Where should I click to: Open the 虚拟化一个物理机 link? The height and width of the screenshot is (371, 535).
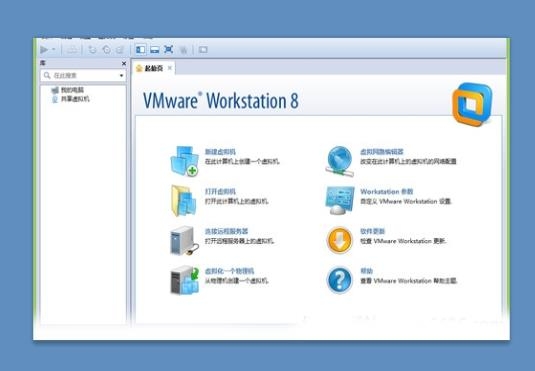tap(229, 271)
